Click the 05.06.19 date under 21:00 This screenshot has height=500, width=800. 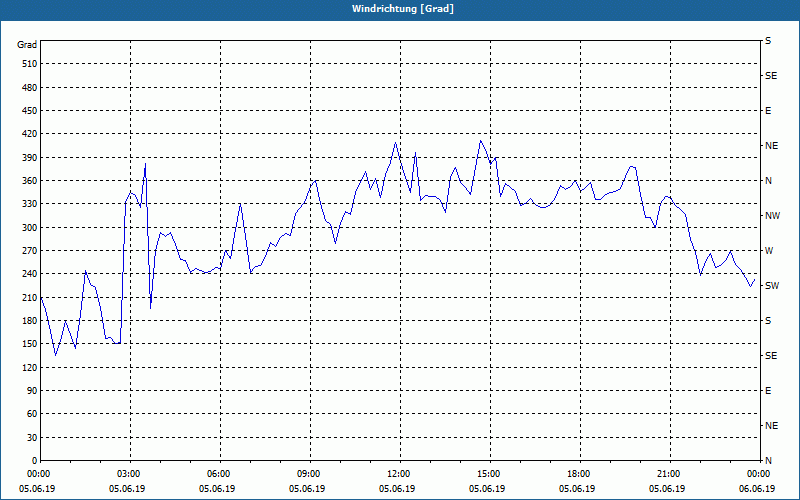coord(667,489)
